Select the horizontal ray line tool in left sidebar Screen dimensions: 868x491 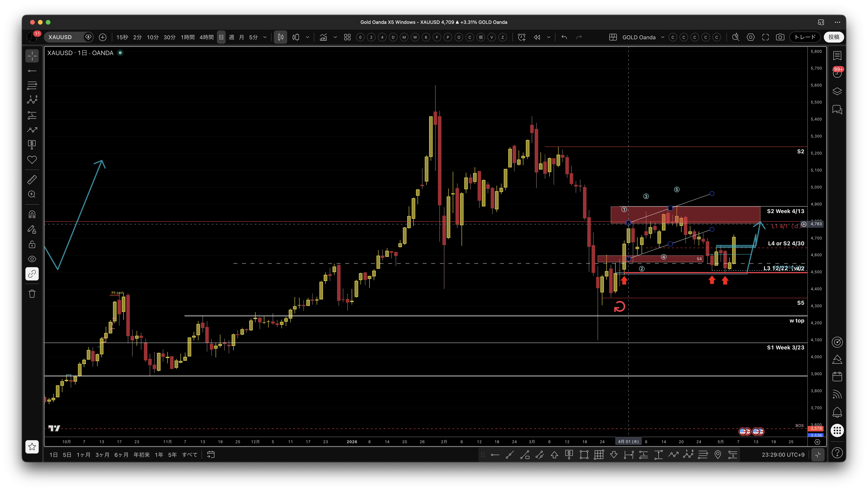(32, 71)
